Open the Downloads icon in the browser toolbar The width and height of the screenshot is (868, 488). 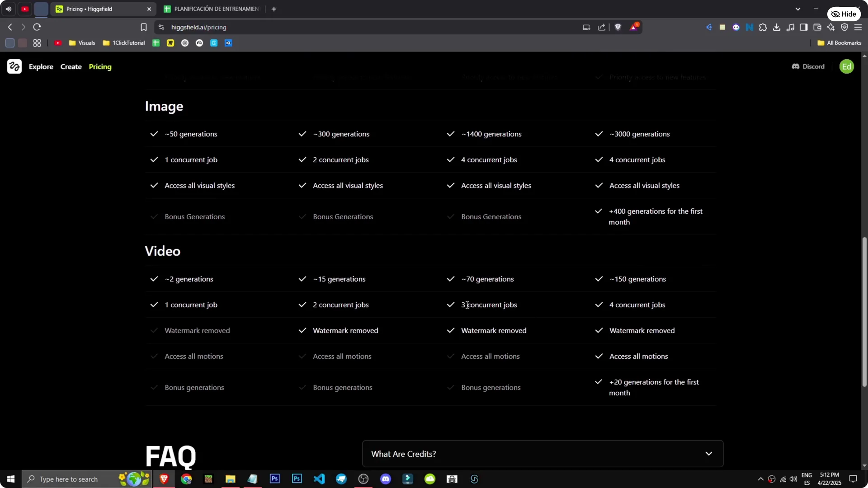(x=777, y=27)
